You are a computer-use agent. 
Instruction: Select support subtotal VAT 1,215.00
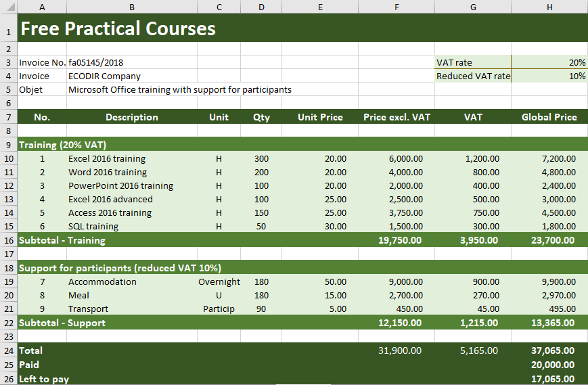(x=473, y=322)
